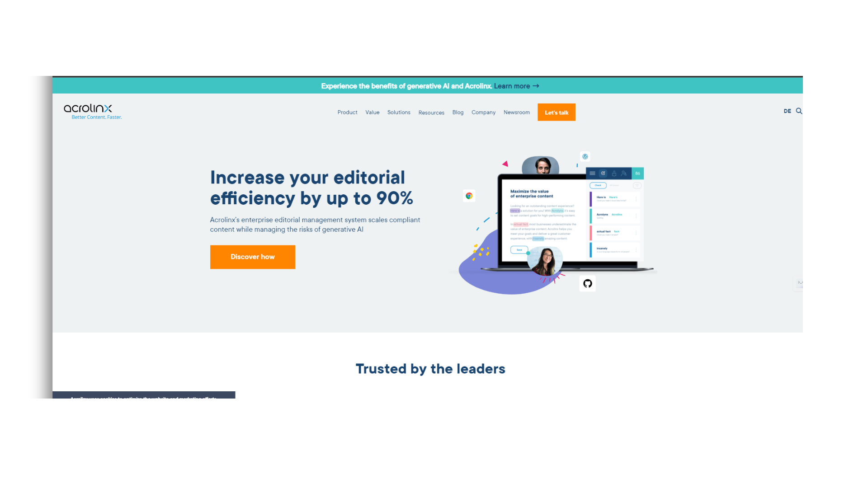Image resolution: width=868 pixels, height=488 pixels.
Task: Click the 'Let's talk' CTA button
Action: coord(556,112)
